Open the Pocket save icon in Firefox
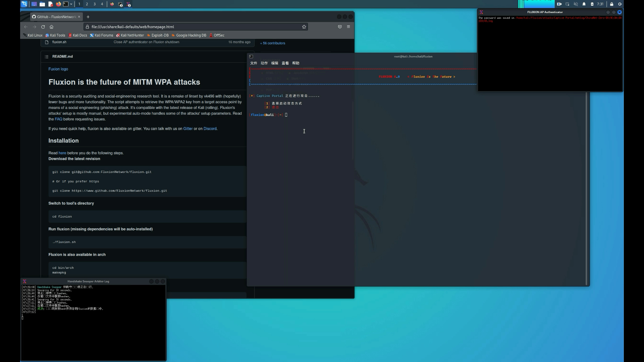 [340, 27]
